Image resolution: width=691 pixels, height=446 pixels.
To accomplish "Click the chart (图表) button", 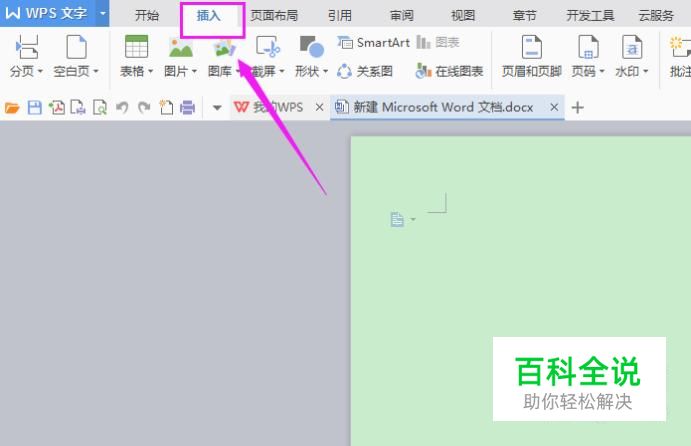I will pyautogui.click(x=438, y=42).
